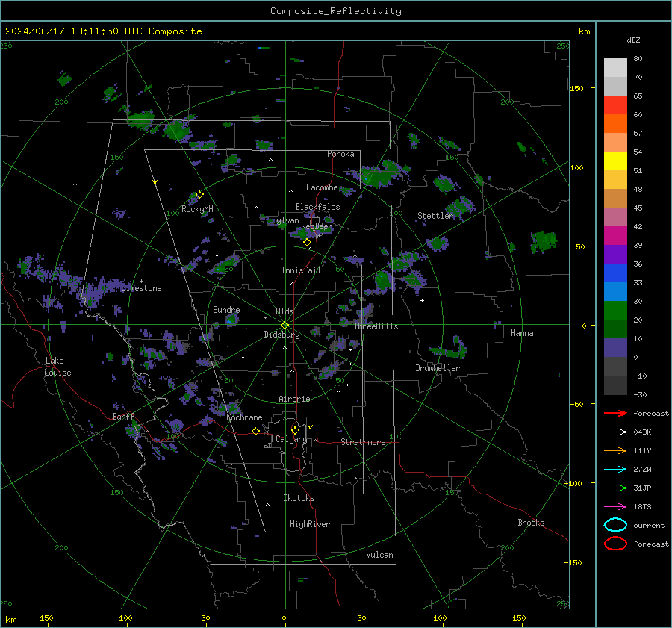Click the Didsbury label
This screenshot has height=628, width=672.
(x=281, y=335)
